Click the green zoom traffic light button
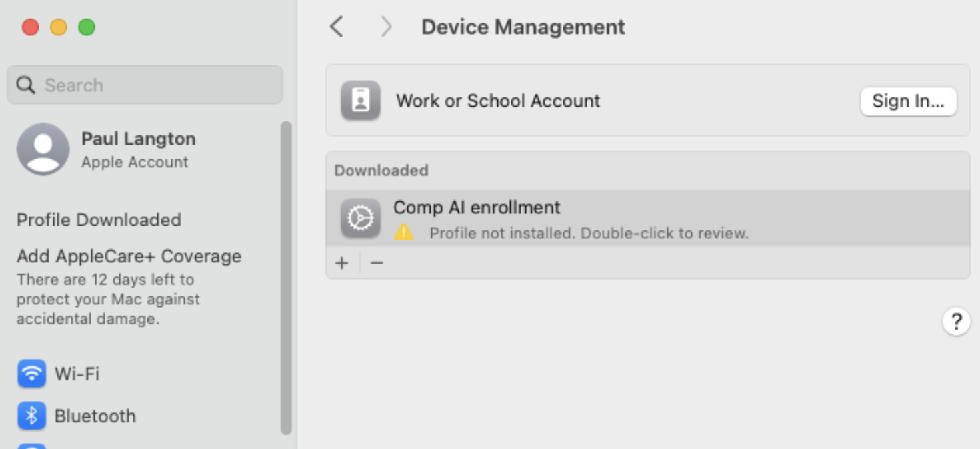Screen dimensions: 980x449 point(86,27)
